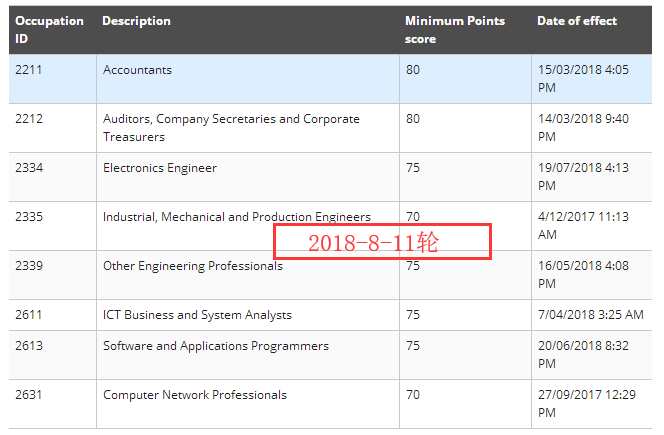Click occupation ID 2211
This screenshot has height=435, width=664.
(29, 70)
